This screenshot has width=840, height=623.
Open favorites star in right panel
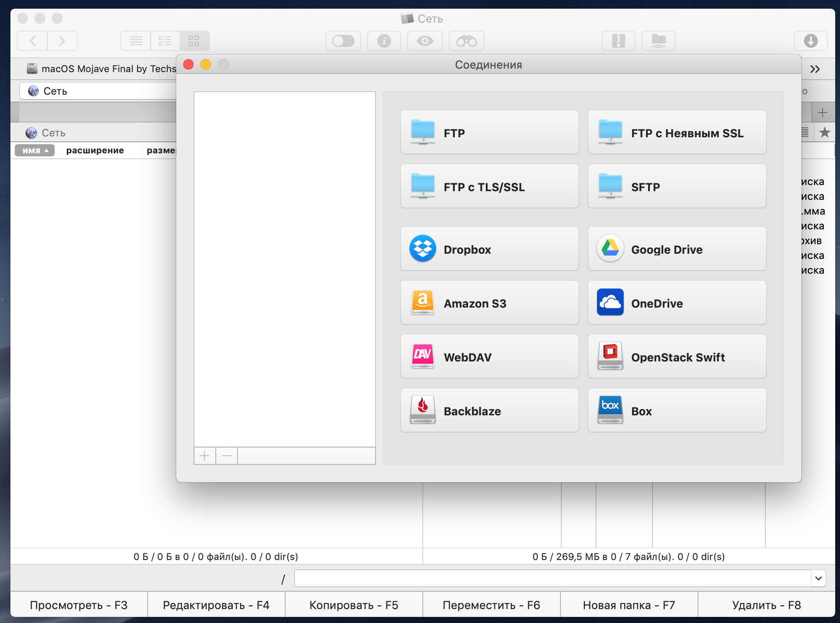click(824, 133)
